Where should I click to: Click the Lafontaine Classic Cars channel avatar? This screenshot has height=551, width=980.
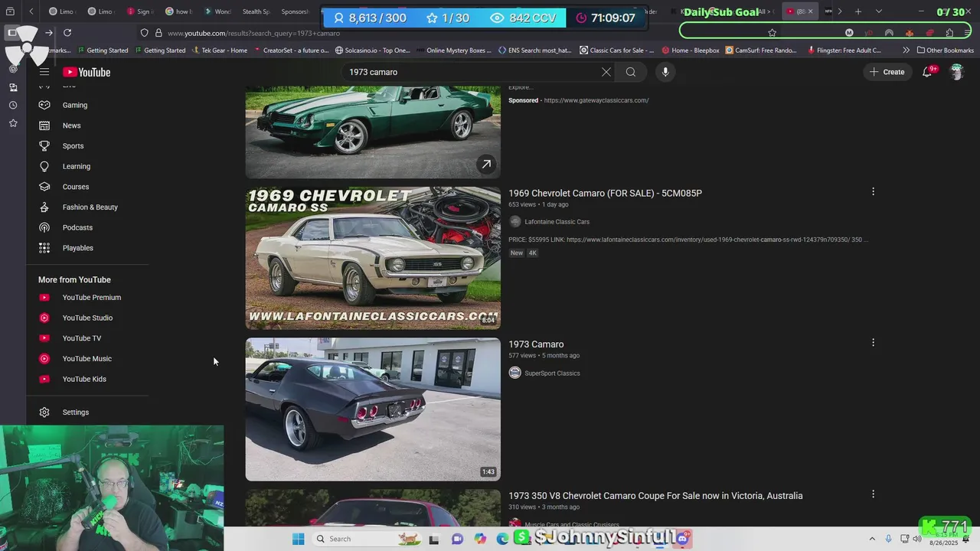515,222
